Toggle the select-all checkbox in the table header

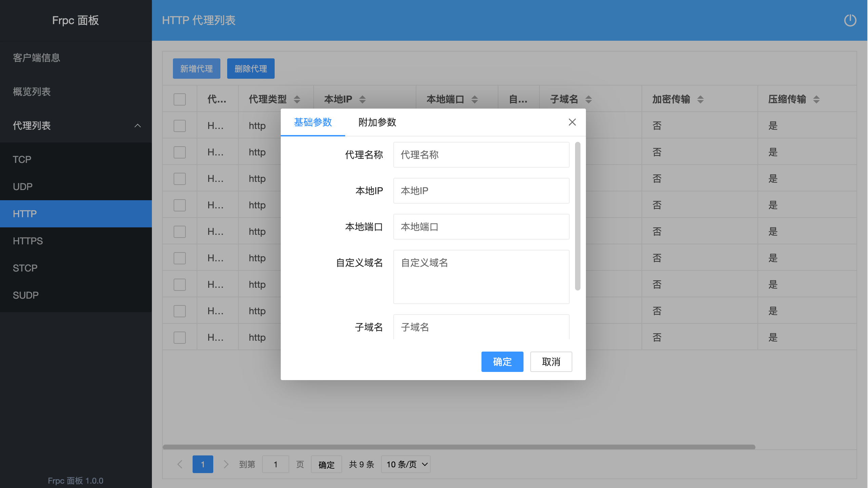[x=179, y=99]
